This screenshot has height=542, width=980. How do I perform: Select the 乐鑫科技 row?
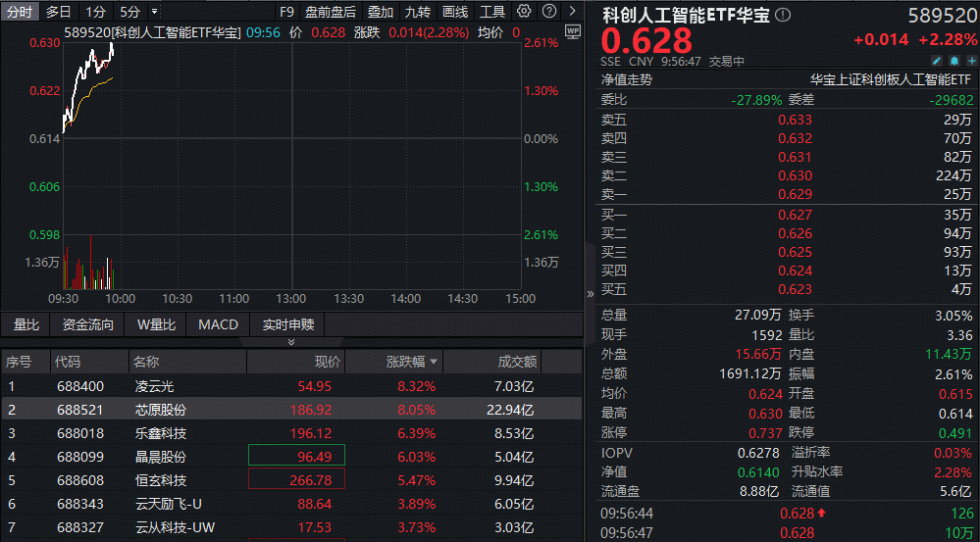click(x=291, y=433)
